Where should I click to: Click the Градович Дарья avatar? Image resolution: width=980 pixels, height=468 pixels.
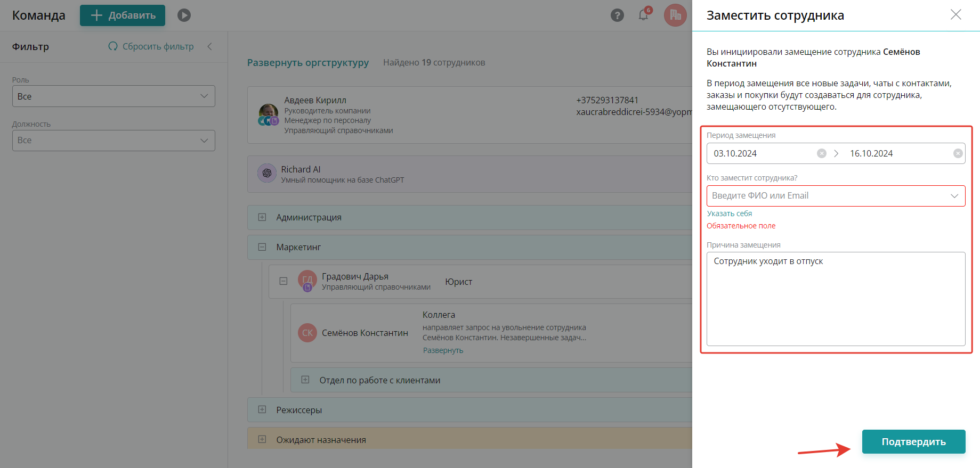pos(307,281)
